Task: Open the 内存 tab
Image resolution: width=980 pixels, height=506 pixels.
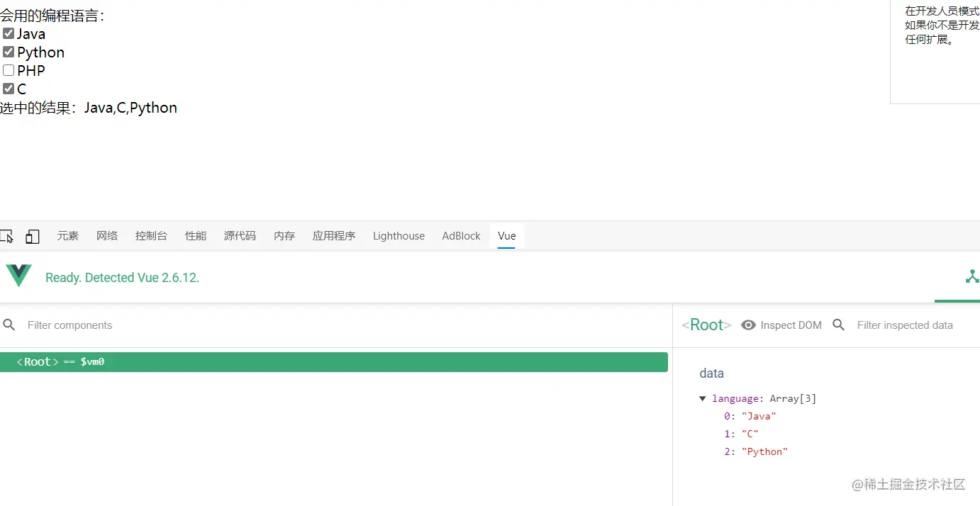Action: click(284, 236)
